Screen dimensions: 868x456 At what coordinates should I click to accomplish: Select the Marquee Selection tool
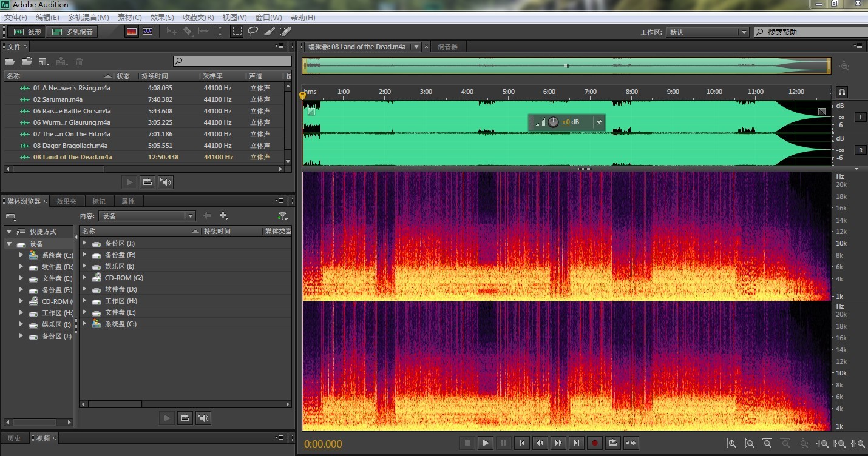[x=237, y=32]
